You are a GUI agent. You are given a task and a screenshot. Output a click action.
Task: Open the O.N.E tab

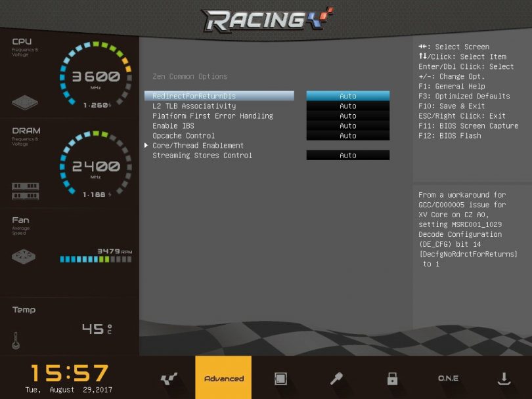click(x=448, y=379)
